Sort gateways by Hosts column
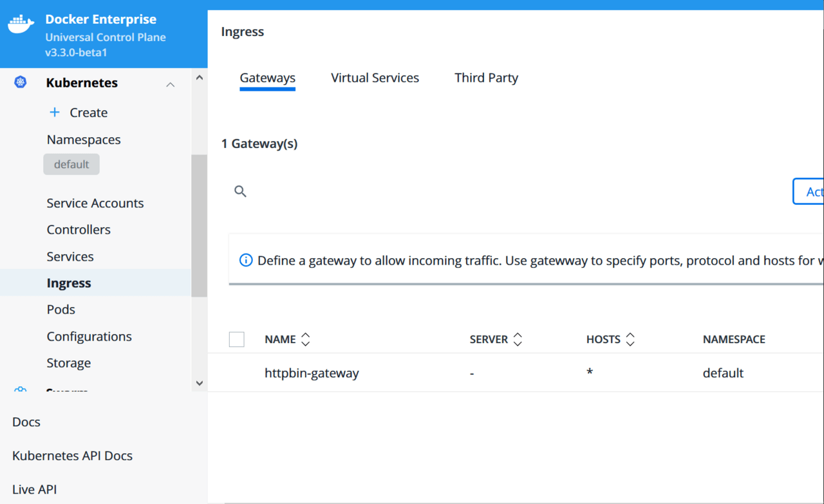The height and width of the screenshot is (504, 824). [630, 339]
